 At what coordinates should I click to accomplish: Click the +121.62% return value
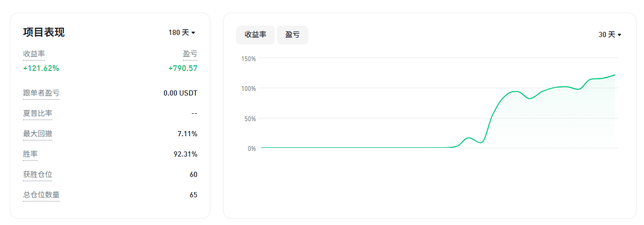point(41,68)
